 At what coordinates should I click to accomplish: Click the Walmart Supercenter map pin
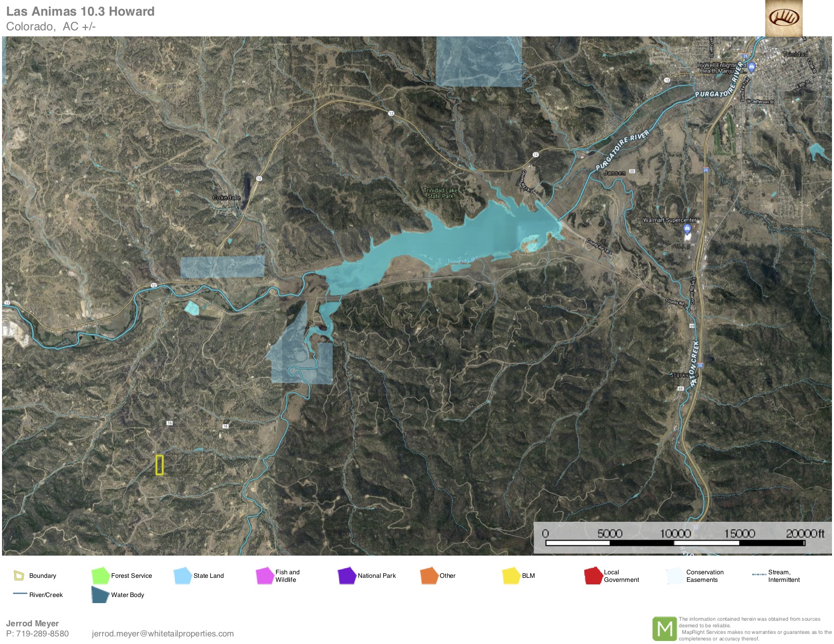coord(686,229)
